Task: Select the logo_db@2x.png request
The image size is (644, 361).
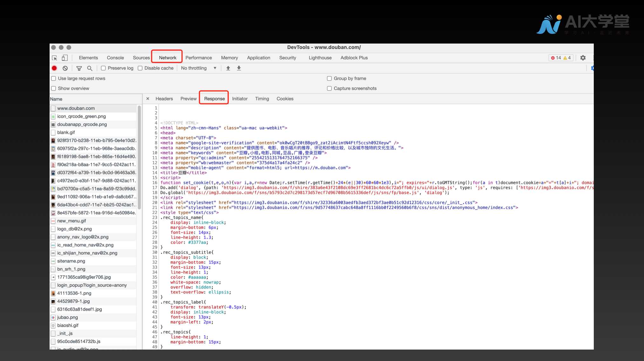Action: tap(93, 229)
